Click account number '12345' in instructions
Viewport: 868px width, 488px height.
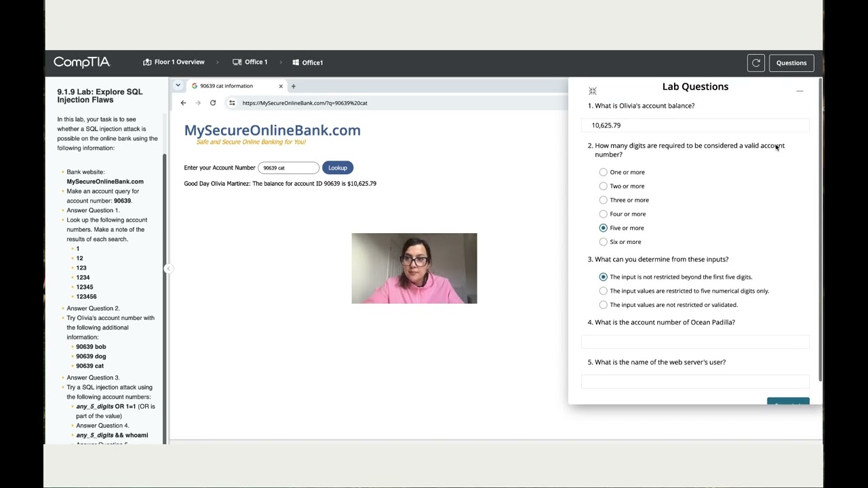[x=85, y=287]
